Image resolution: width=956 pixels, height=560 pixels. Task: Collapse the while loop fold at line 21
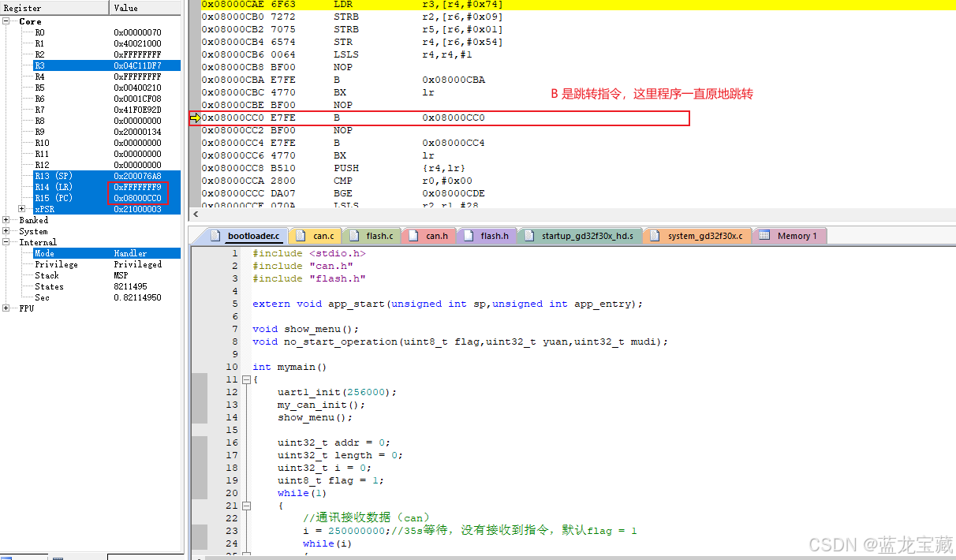247,506
